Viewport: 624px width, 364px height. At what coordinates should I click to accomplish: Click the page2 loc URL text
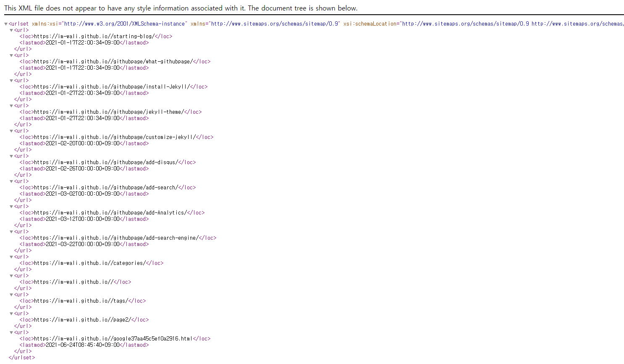82,320
